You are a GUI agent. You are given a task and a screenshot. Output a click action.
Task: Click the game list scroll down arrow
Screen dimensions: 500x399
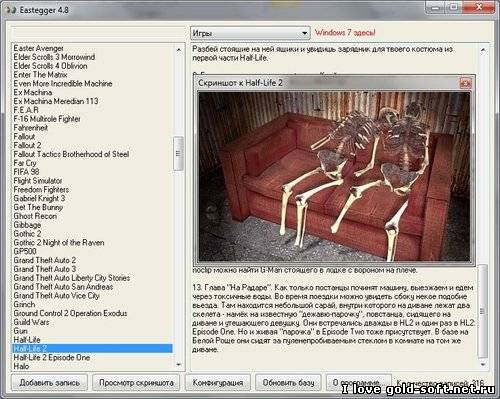pyautogui.click(x=179, y=365)
